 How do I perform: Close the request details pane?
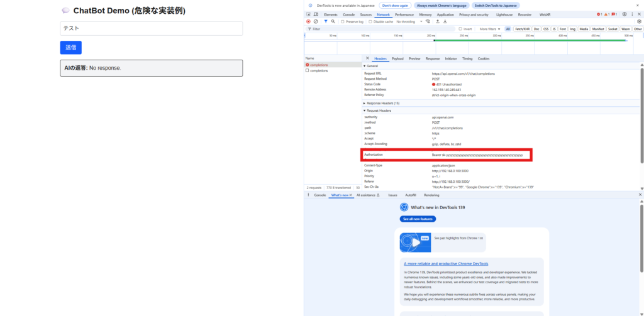367,58
